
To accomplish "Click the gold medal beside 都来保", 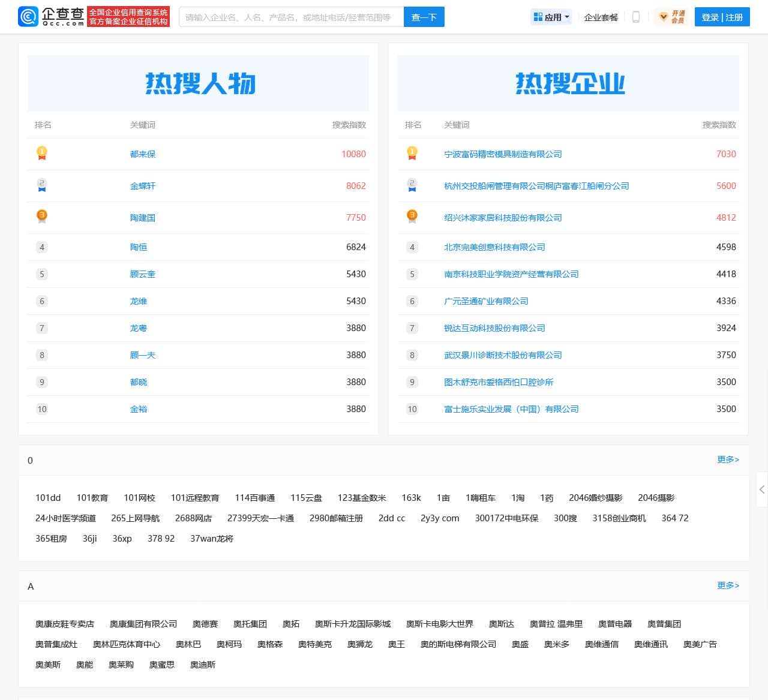I will (x=42, y=154).
